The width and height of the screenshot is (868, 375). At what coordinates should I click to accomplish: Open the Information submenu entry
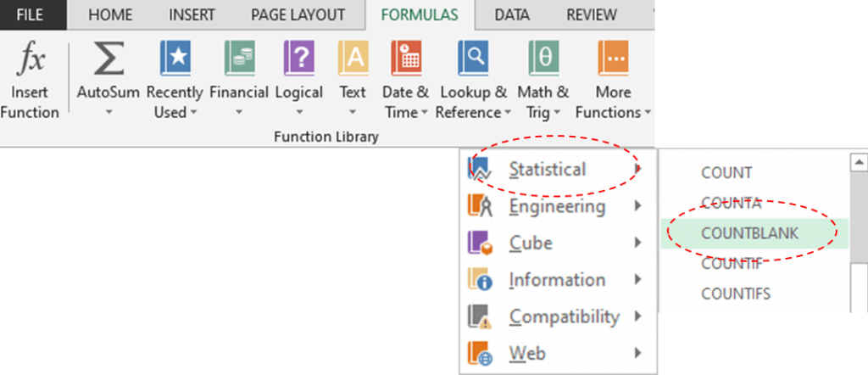pyautogui.click(x=558, y=280)
